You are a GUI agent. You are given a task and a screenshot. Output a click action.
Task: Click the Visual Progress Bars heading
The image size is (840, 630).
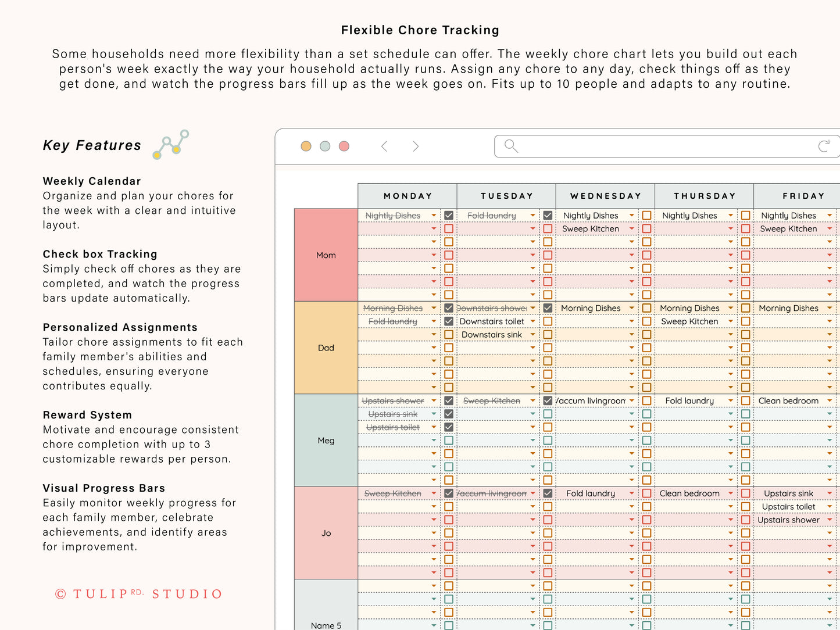click(x=104, y=488)
